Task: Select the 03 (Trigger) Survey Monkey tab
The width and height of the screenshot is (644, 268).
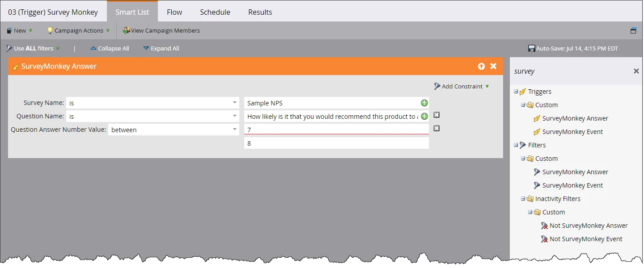Action: pyautogui.click(x=53, y=12)
